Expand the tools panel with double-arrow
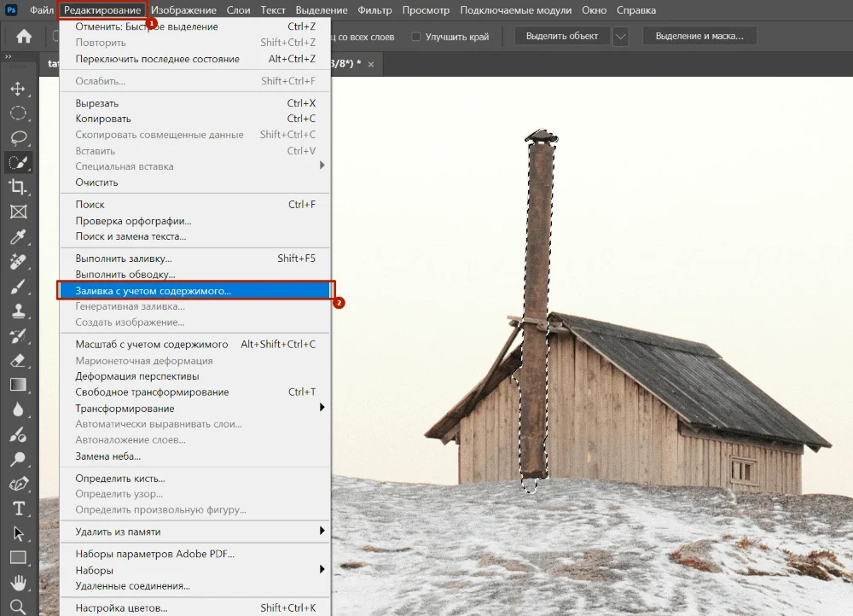The width and height of the screenshot is (853, 616). pos(9,57)
